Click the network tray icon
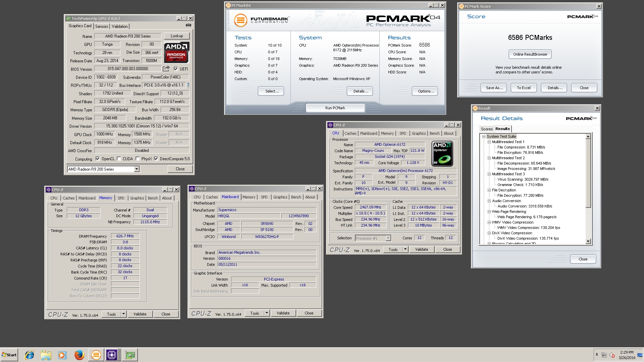Viewport: 644px width, 362px height. [604, 355]
